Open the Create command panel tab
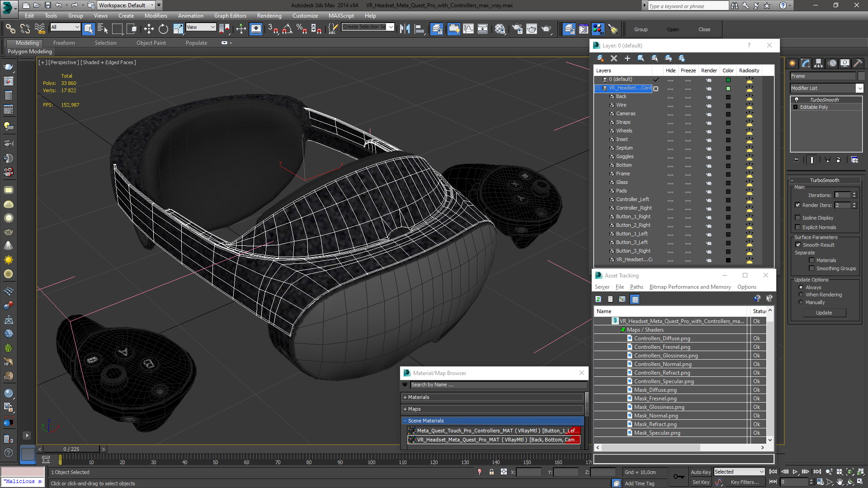Viewport: 868px width, 488px height. coord(792,63)
